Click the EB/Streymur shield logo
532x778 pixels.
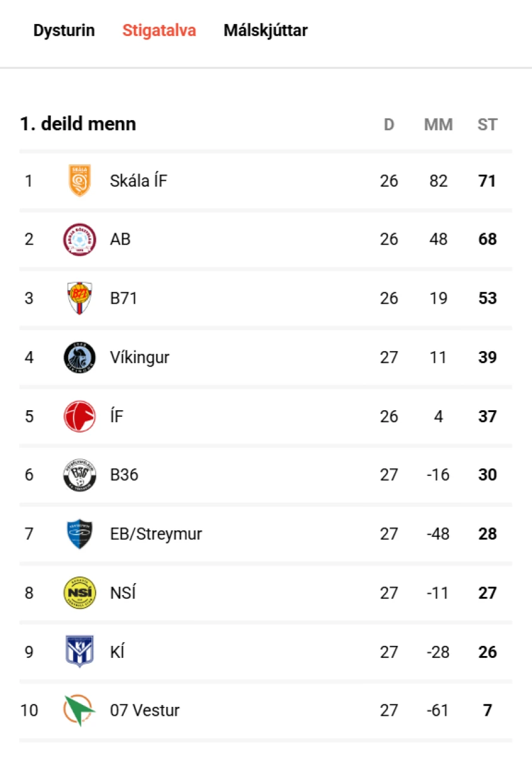(80, 533)
